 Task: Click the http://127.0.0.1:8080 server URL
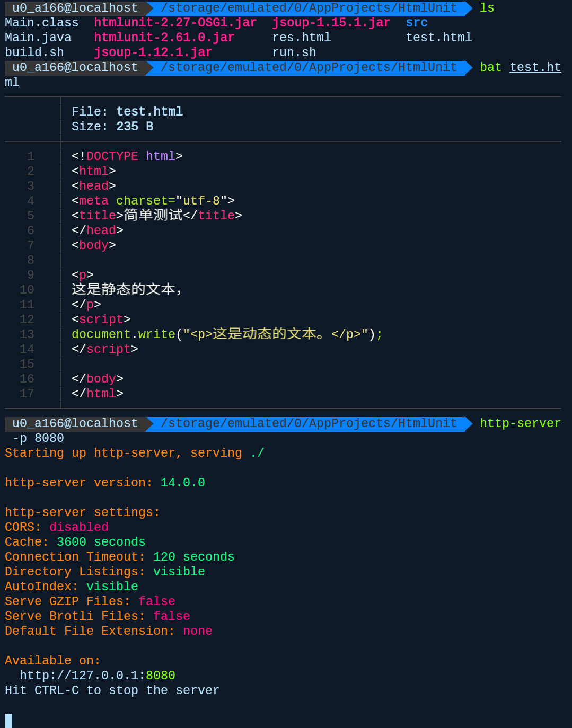coord(98,676)
